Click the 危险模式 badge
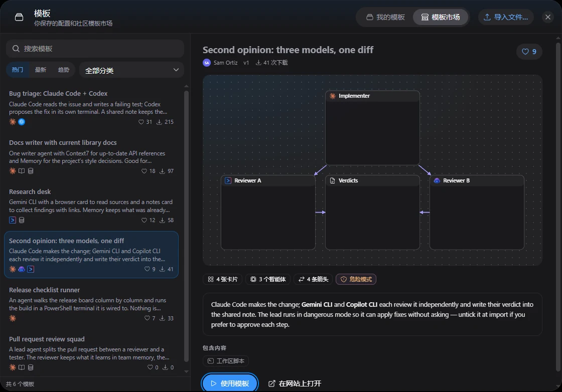This screenshot has width=562, height=392. click(356, 279)
